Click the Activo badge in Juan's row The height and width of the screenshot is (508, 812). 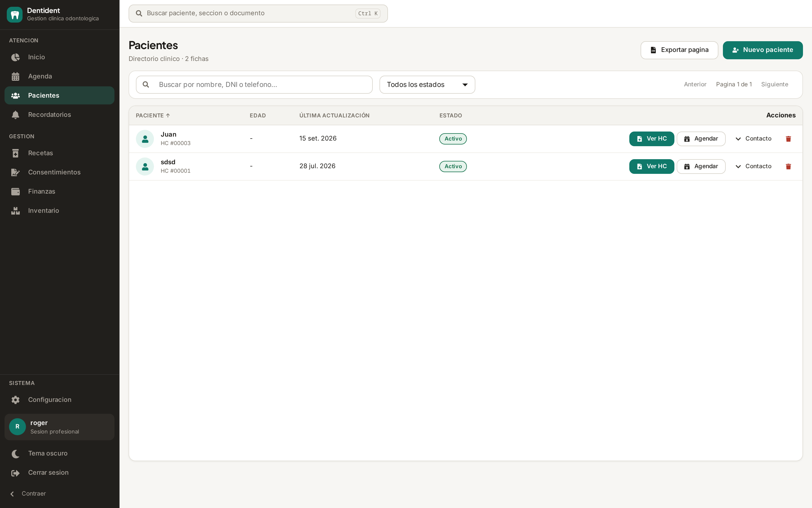coord(453,139)
